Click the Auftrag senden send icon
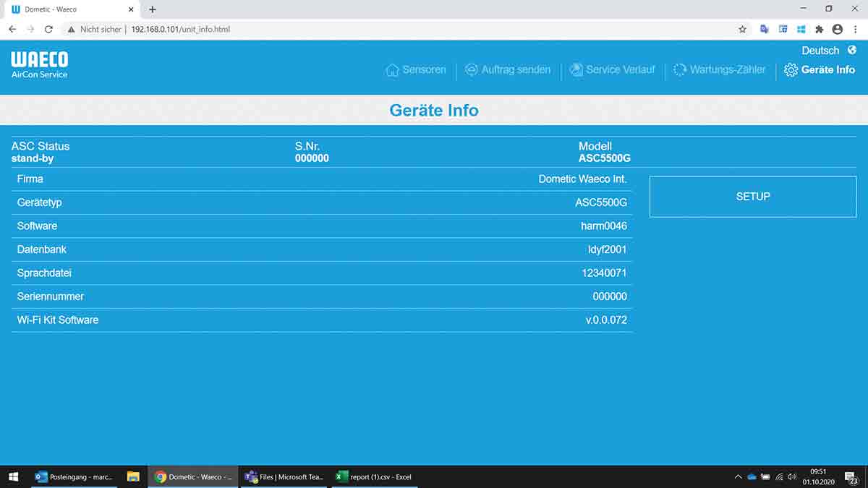 tap(472, 70)
